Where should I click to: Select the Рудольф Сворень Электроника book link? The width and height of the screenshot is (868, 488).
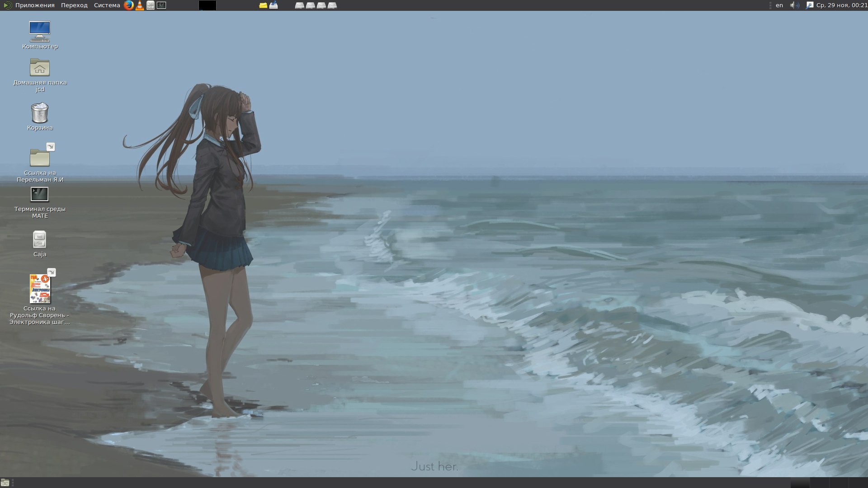click(x=40, y=296)
